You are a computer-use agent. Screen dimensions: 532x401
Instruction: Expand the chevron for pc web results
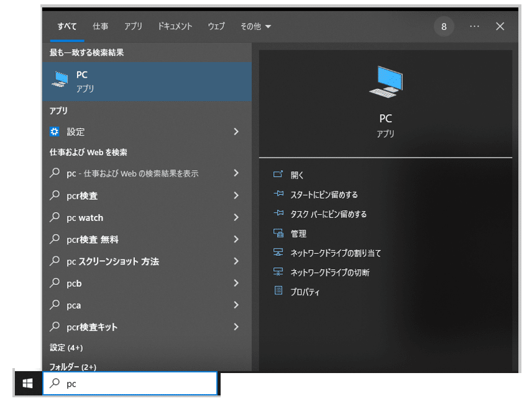click(237, 173)
